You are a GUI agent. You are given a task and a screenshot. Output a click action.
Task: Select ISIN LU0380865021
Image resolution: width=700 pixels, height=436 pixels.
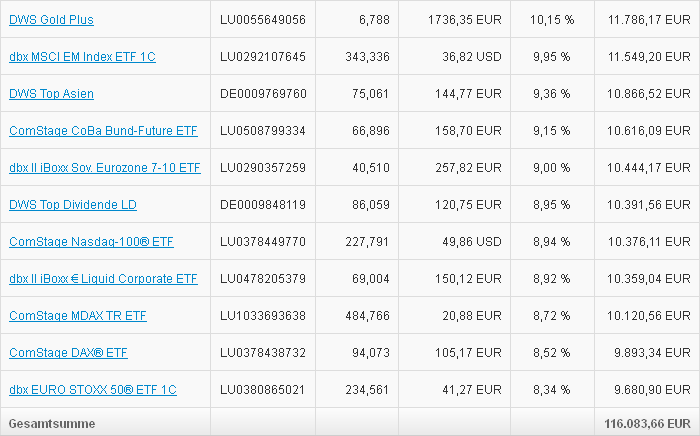262,390
